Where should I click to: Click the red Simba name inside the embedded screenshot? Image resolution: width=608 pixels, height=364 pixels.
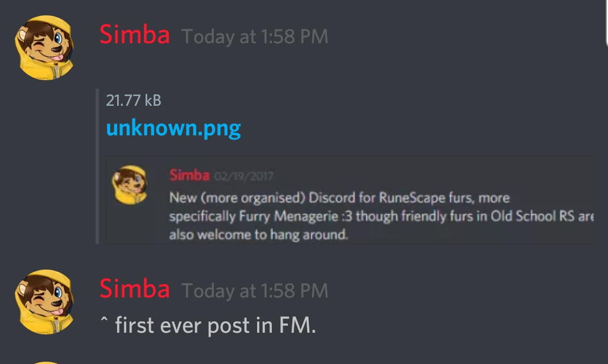coord(189,175)
